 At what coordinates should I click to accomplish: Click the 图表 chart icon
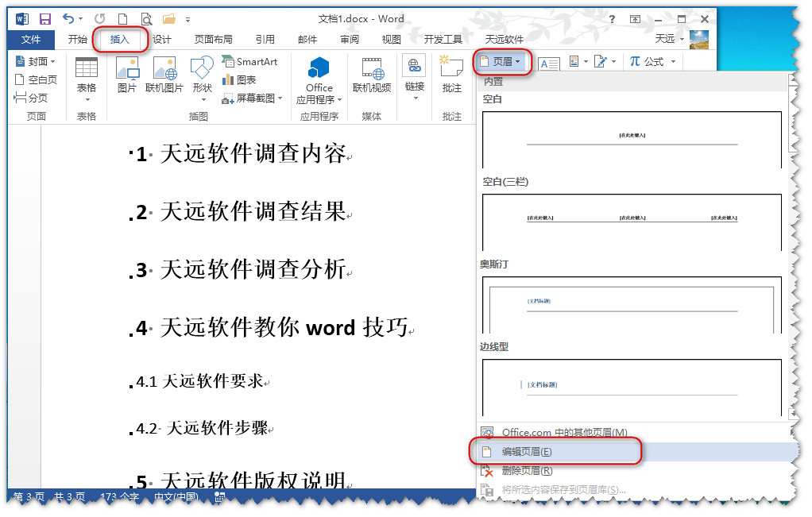tap(239, 80)
